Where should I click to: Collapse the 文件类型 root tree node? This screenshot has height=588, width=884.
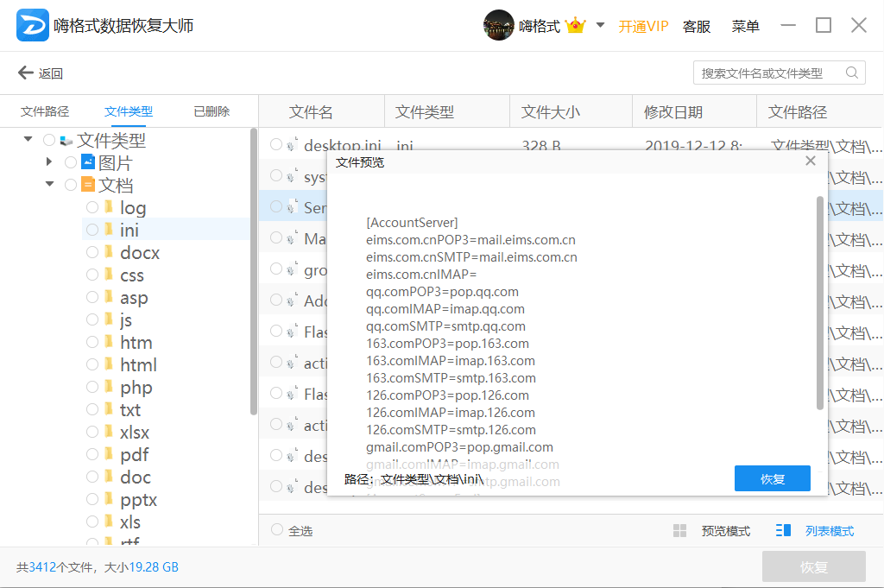tap(28, 139)
